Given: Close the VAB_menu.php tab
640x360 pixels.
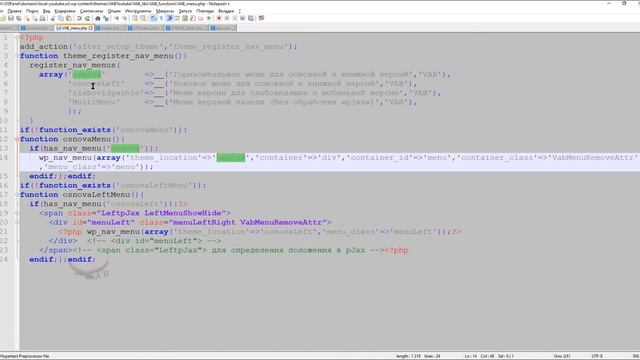Looking at the screenshot, I should click(x=91, y=28).
